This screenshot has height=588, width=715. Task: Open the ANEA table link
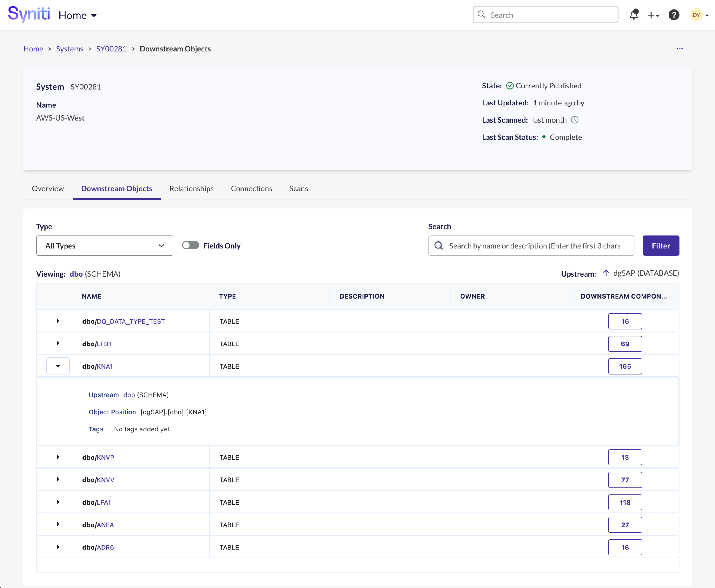[x=106, y=525]
